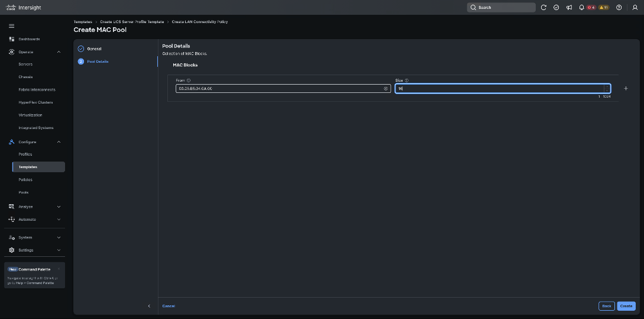Expand the Settings section chevron

[x=59, y=250]
